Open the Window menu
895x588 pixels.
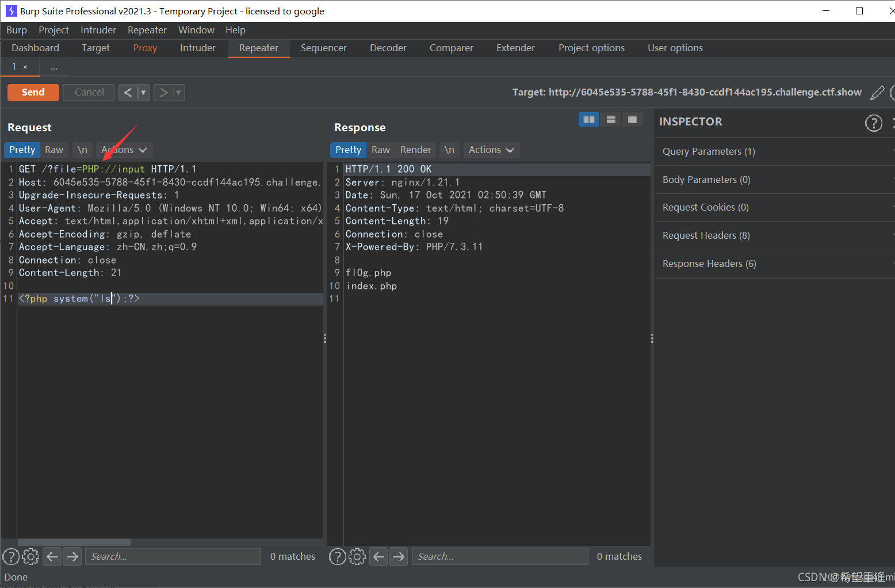[196, 30]
